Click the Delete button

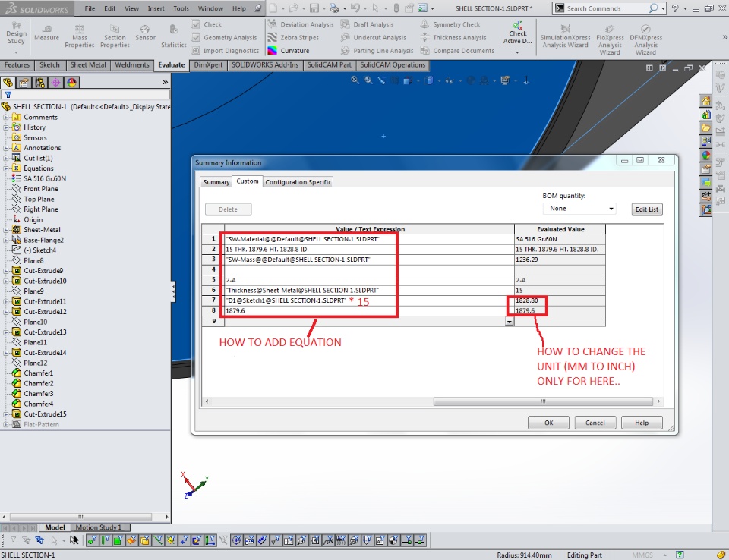229,209
